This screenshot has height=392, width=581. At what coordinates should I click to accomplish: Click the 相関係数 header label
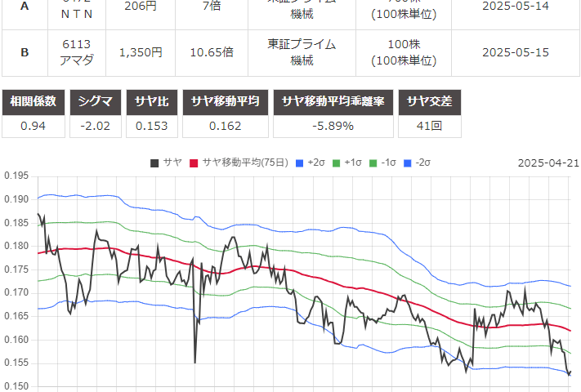(x=33, y=101)
